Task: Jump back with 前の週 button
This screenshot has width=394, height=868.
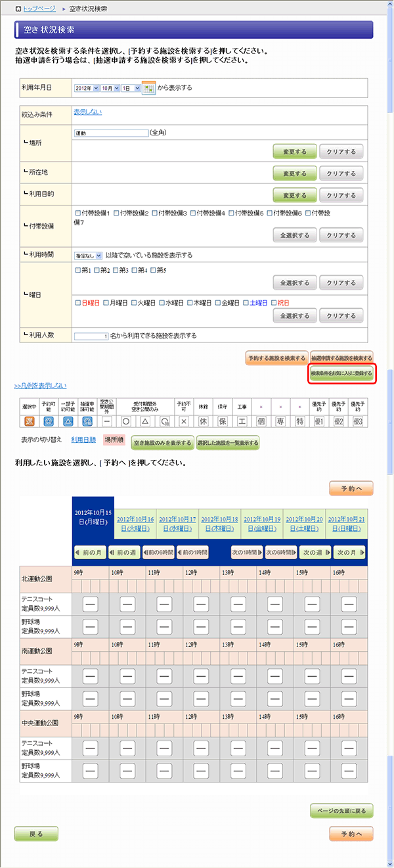Action: pyautogui.click(x=123, y=553)
